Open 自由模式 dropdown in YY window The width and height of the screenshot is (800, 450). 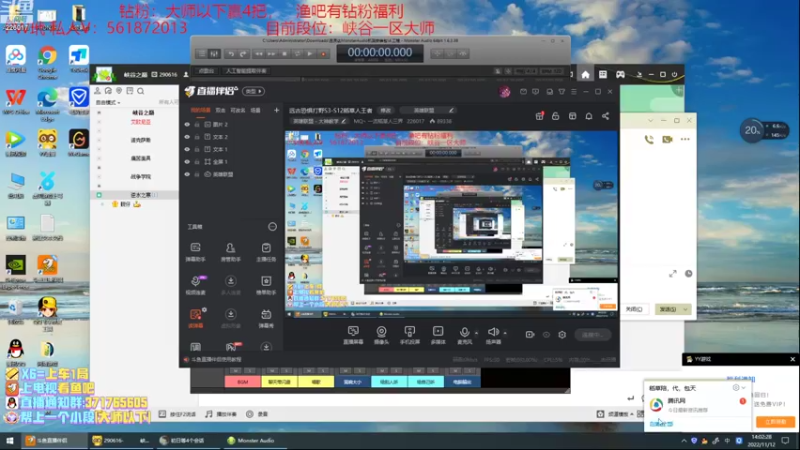[108, 103]
